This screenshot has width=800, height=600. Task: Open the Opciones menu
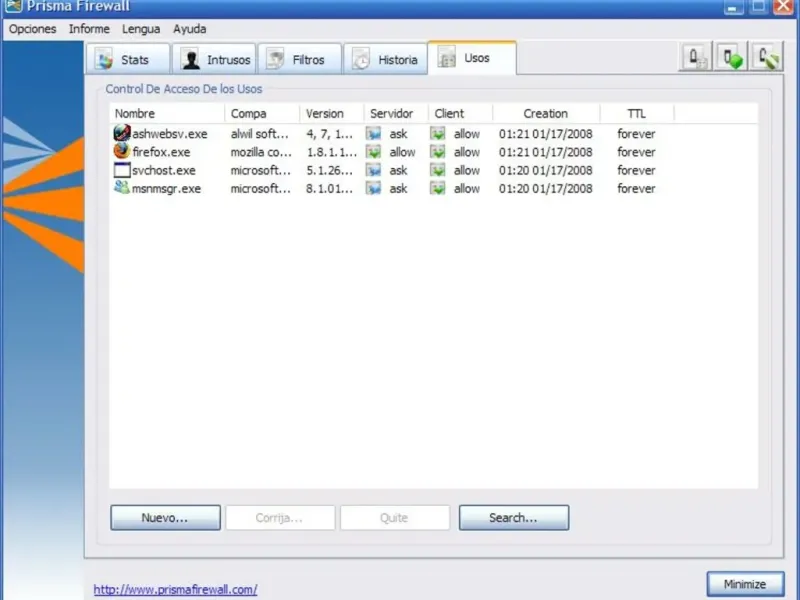(x=33, y=29)
